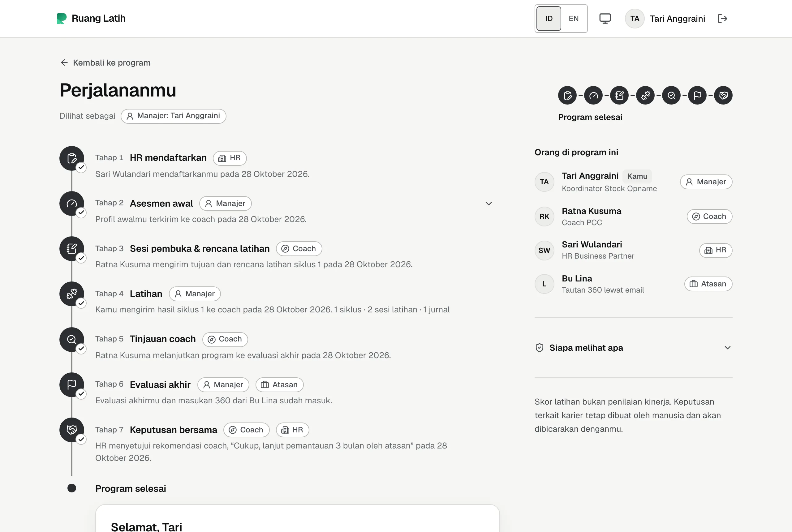The width and height of the screenshot is (792, 532).
Task: Click the Sesi pembuka & rencana latihan title
Action: pos(200,249)
